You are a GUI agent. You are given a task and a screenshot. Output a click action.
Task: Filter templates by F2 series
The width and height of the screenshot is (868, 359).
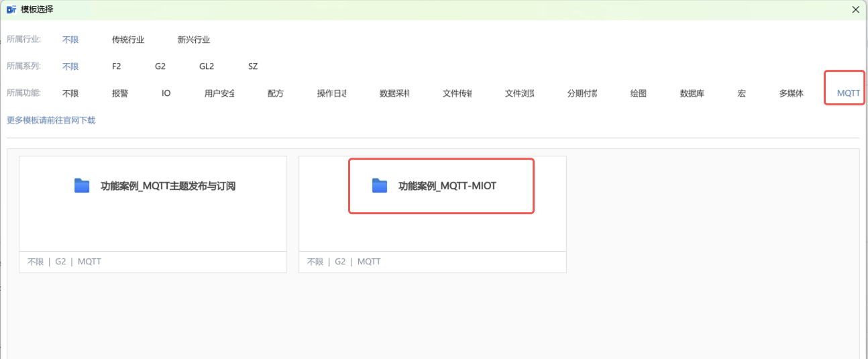[117, 66]
